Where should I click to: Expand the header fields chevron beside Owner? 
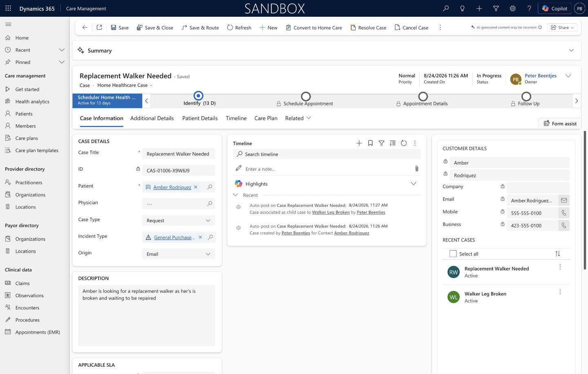[x=568, y=76]
